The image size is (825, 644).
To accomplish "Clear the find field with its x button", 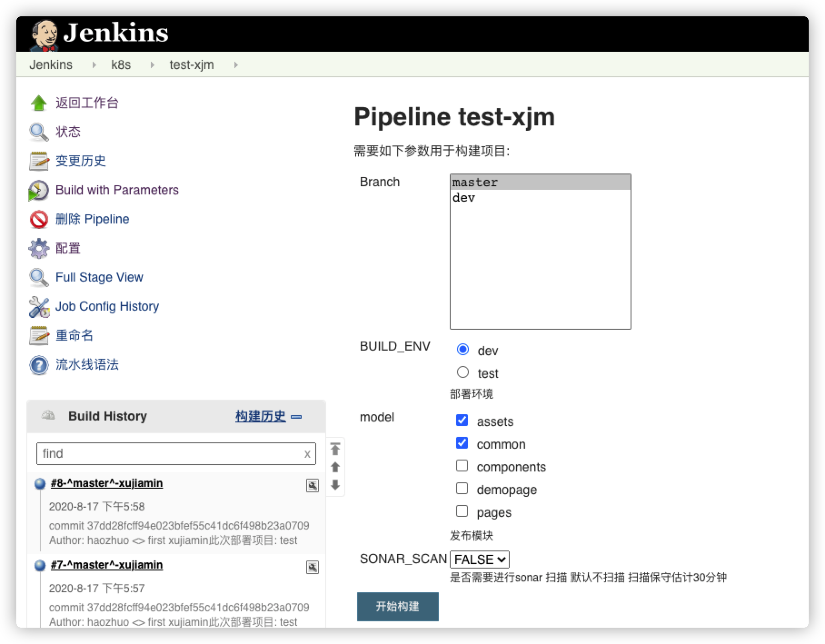I will pyautogui.click(x=308, y=453).
